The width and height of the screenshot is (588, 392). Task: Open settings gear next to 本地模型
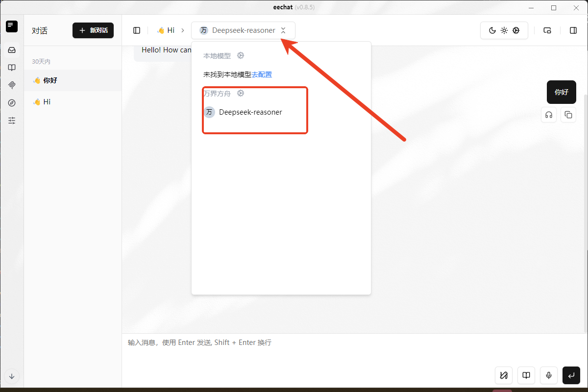click(x=241, y=55)
